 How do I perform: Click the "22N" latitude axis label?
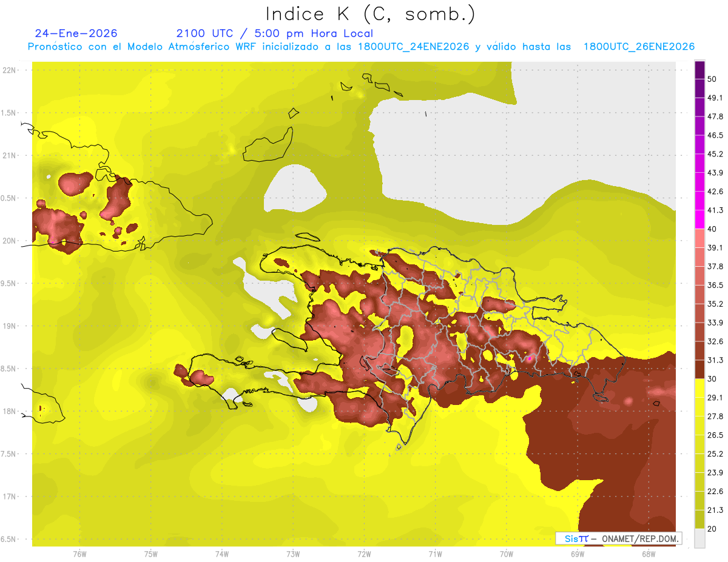tap(9, 70)
